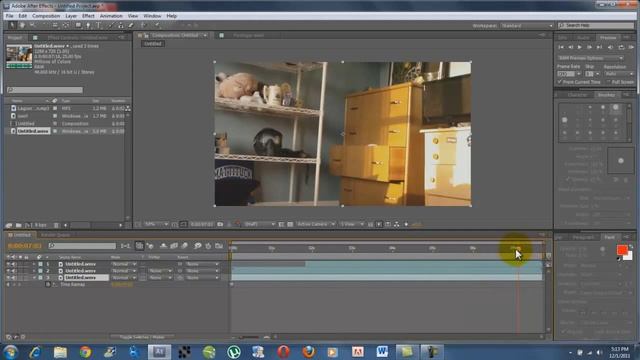Screen dimensions: 640x360
Task: Take a snapshot with camera icon
Action: tap(220, 224)
